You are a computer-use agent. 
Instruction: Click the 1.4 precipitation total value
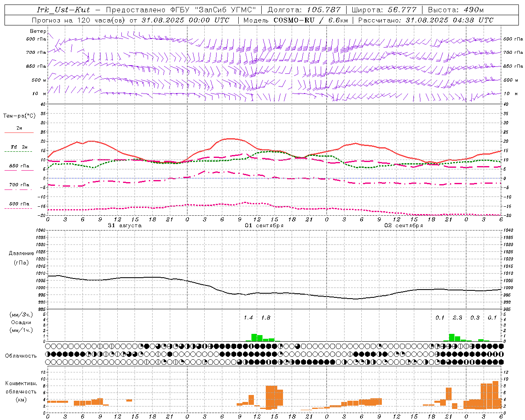(x=249, y=317)
